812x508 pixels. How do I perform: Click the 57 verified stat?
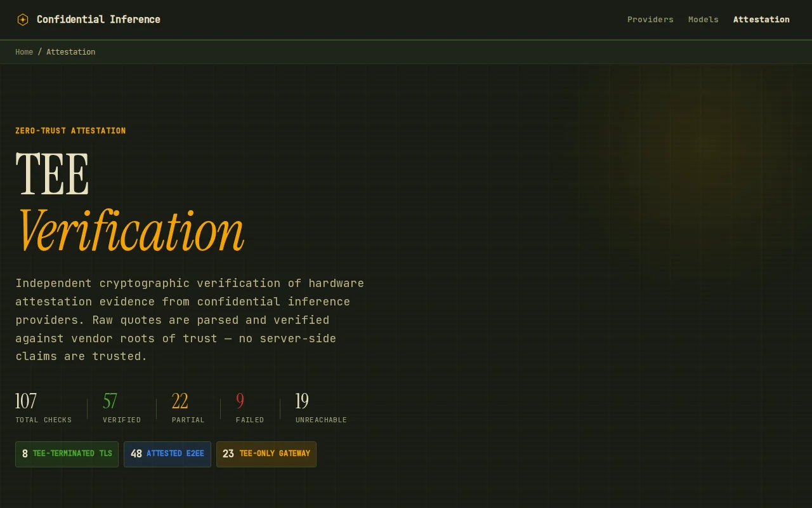click(x=122, y=408)
